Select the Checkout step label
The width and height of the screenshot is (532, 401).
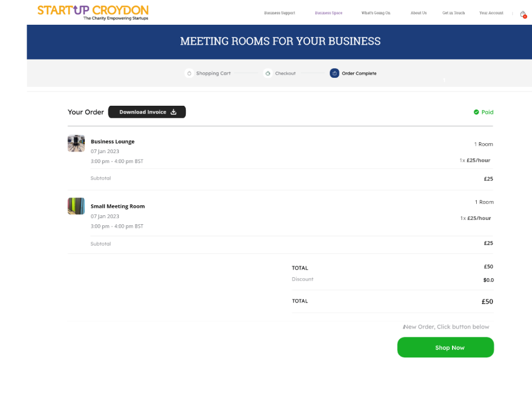point(285,73)
